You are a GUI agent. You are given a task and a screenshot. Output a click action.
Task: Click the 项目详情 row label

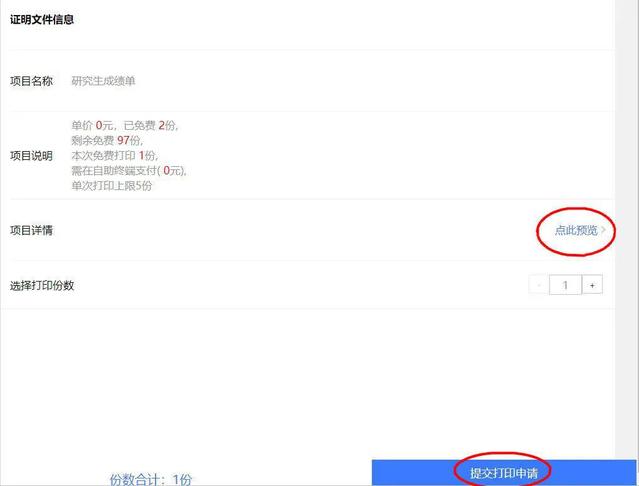pyautogui.click(x=31, y=230)
